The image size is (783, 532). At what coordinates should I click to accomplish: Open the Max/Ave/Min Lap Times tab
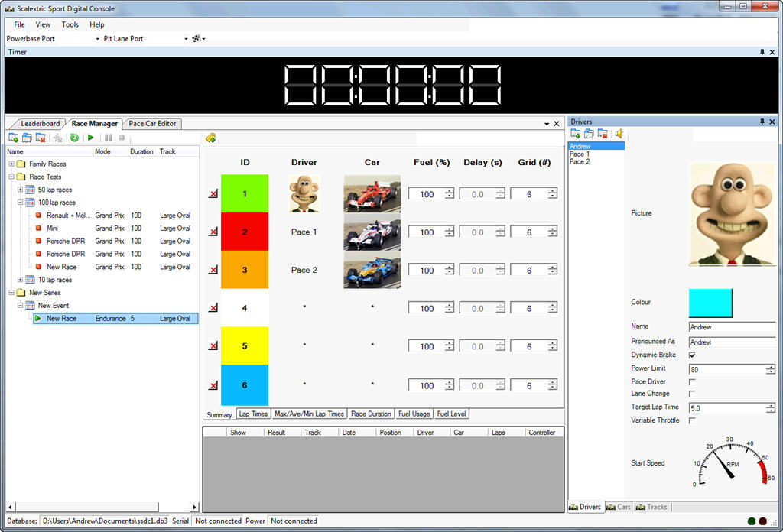[309, 414]
